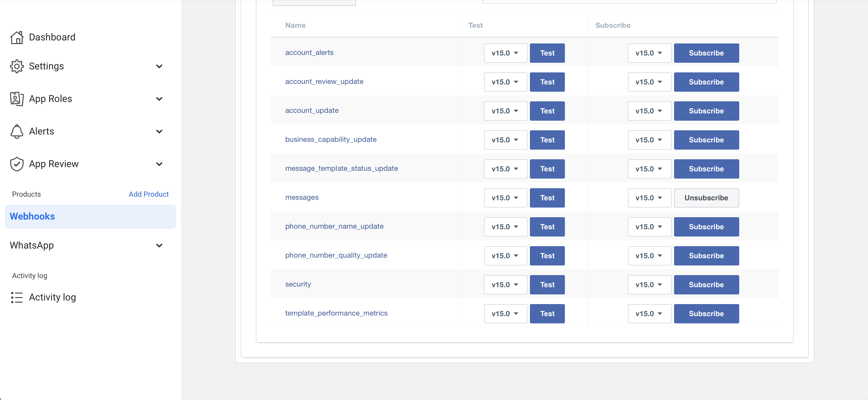Click the Add Product link
The height and width of the screenshot is (400, 868).
click(x=149, y=194)
